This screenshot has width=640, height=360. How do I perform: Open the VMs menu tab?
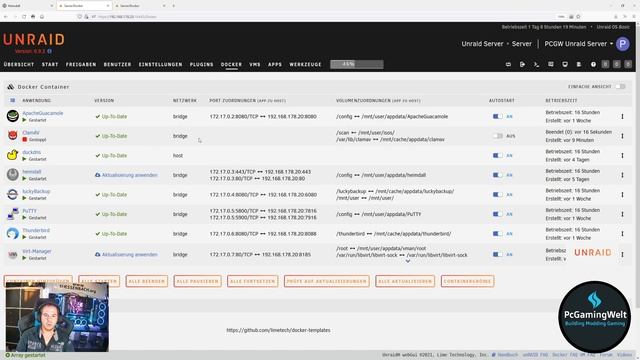pyautogui.click(x=255, y=64)
